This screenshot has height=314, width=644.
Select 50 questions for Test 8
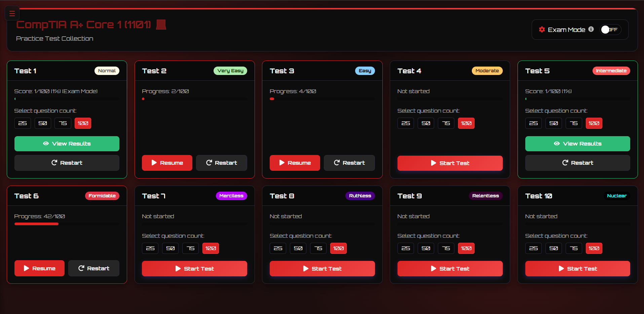(298, 248)
